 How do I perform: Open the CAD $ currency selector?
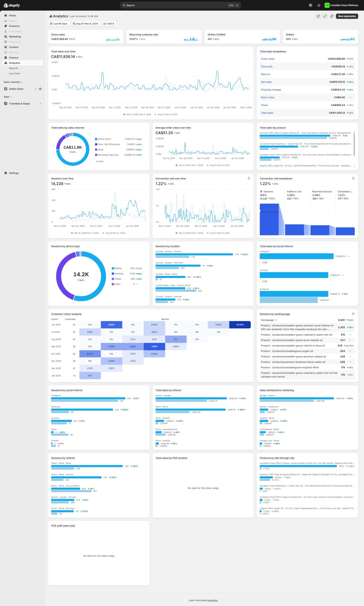click(109, 24)
